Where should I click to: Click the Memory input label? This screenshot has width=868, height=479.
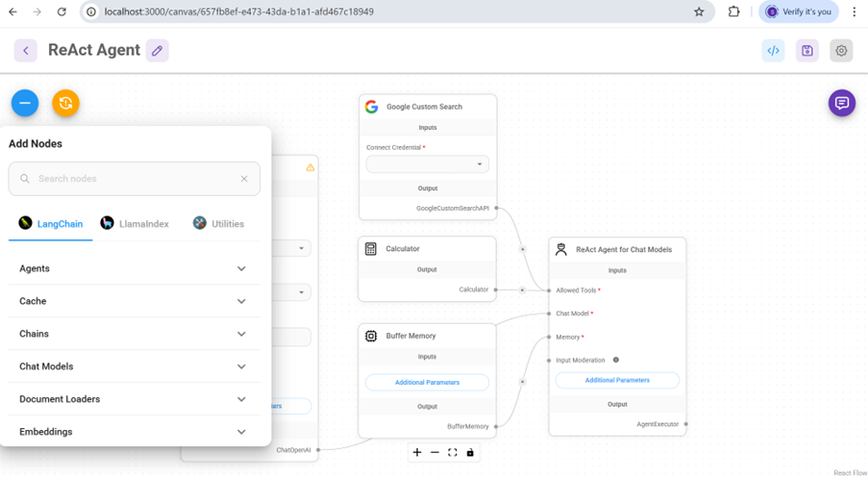(568, 337)
